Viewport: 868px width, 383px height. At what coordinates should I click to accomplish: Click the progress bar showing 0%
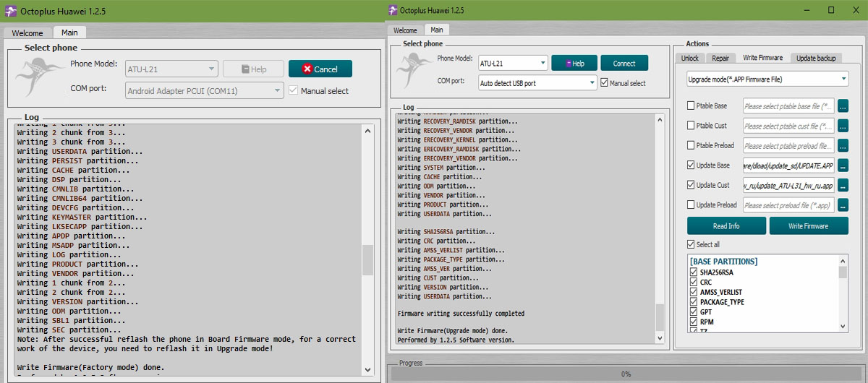coord(626,374)
